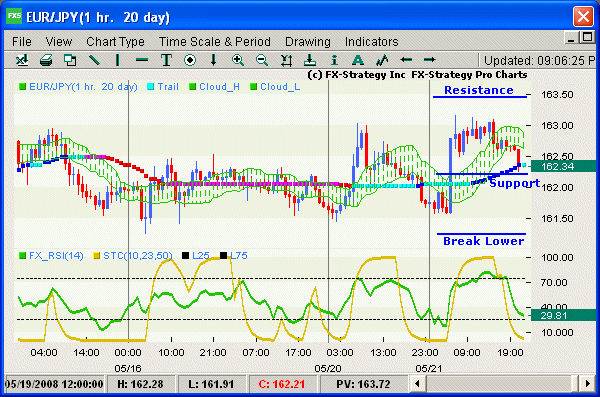
Task: Click the Excel export toolbar icon
Action: click(x=22, y=60)
